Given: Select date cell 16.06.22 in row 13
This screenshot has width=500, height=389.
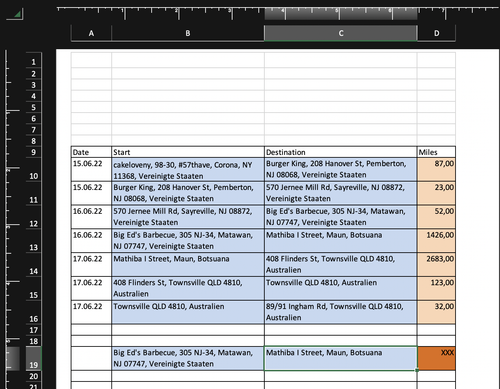Looking at the screenshot, I should coord(91,241).
